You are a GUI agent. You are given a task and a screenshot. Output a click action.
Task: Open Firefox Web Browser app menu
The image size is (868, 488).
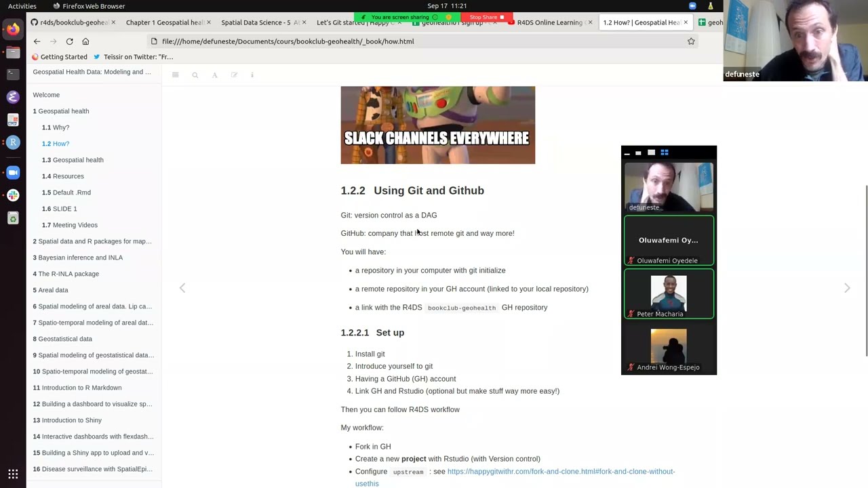pos(88,6)
